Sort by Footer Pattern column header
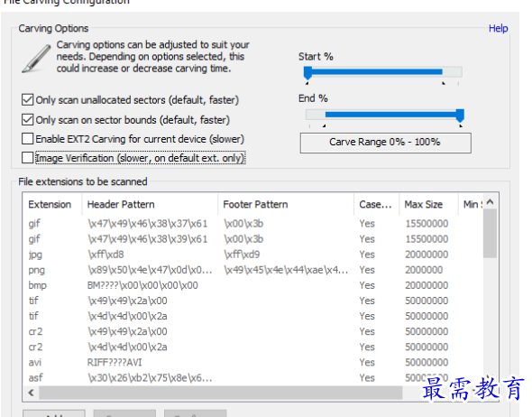Image resolution: width=532 pixels, height=417 pixels. [286, 204]
